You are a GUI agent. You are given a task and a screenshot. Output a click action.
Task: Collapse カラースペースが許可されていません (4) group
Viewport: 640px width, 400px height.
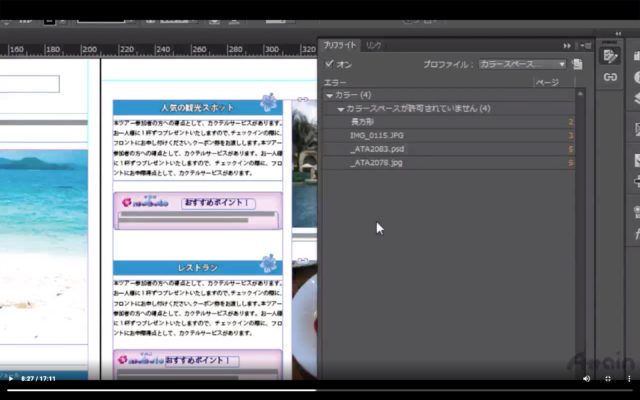pos(341,109)
